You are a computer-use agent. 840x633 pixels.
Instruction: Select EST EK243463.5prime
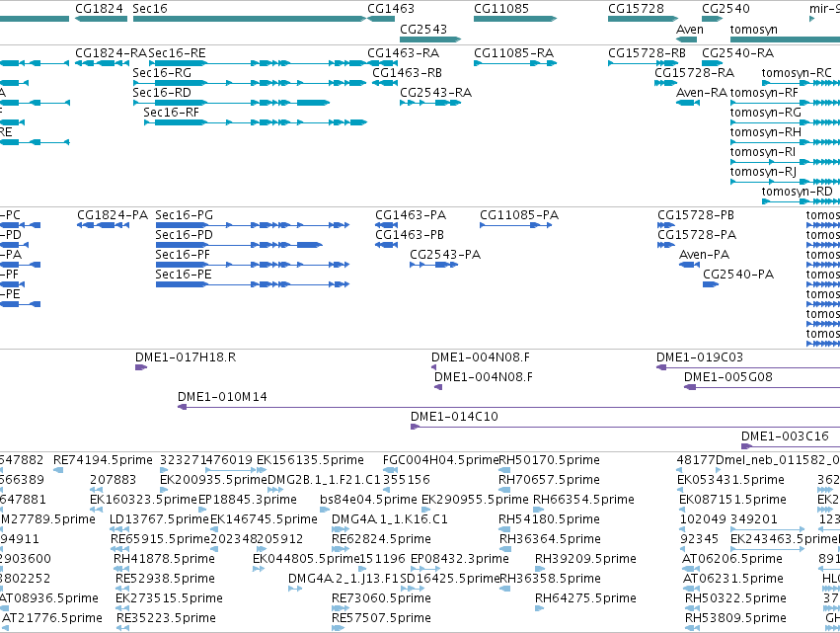(x=767, y=549)
